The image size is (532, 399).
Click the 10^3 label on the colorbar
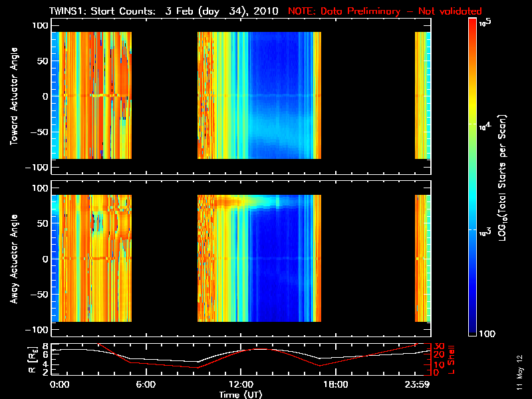[485, 232]
